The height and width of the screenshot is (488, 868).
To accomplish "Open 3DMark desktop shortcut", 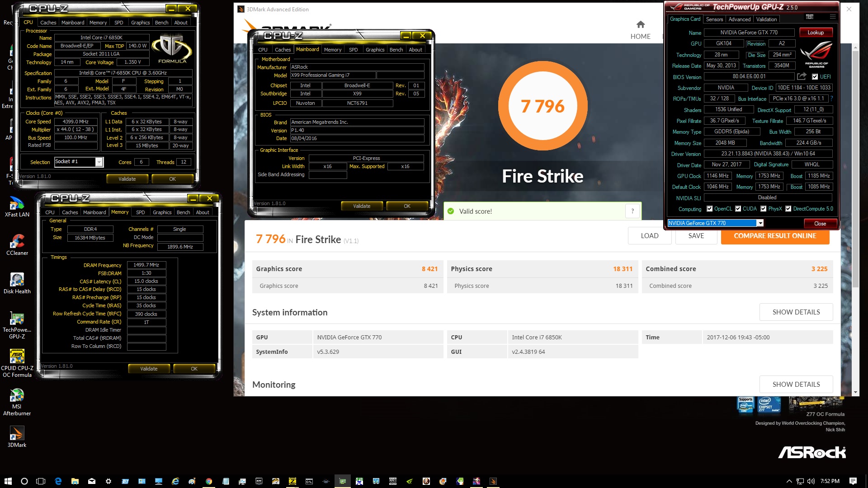I will tap(17, 437).
